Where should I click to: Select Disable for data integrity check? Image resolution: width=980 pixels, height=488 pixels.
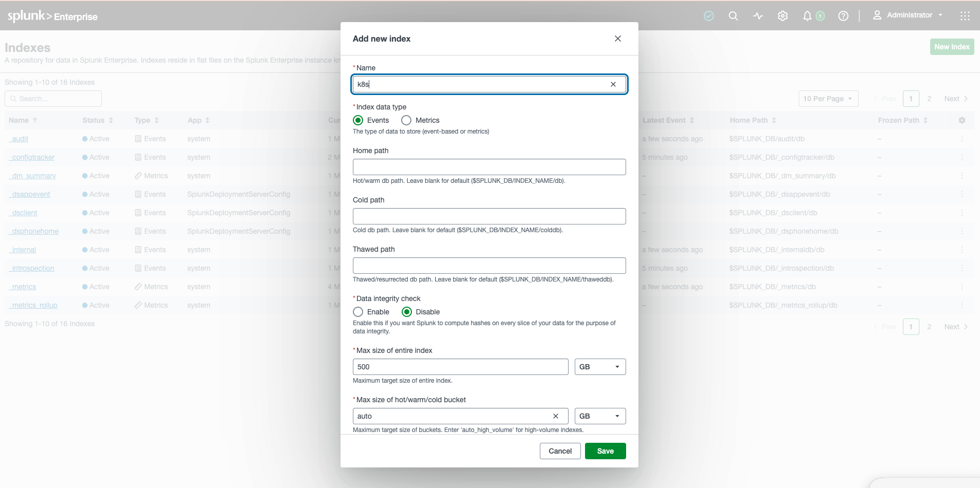[x=407, y=312]
